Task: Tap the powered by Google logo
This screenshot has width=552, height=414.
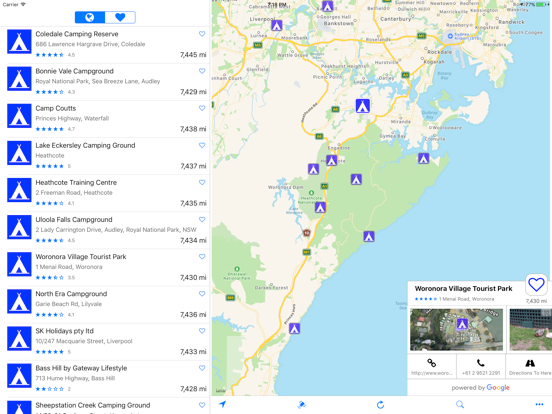Action: tap(481, 388)
